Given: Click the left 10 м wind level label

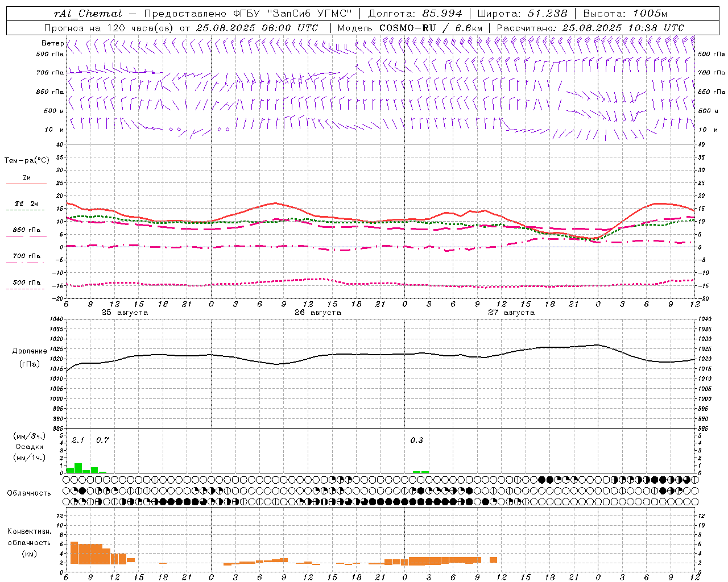Looking at the screenshot, I should (54, 130).
